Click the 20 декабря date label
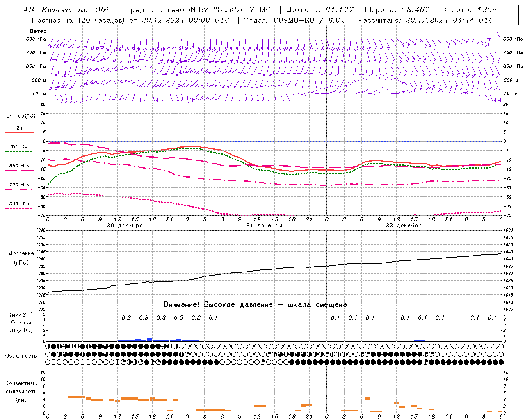Screen dimensions: 525x420 click(x=124, y=226)
